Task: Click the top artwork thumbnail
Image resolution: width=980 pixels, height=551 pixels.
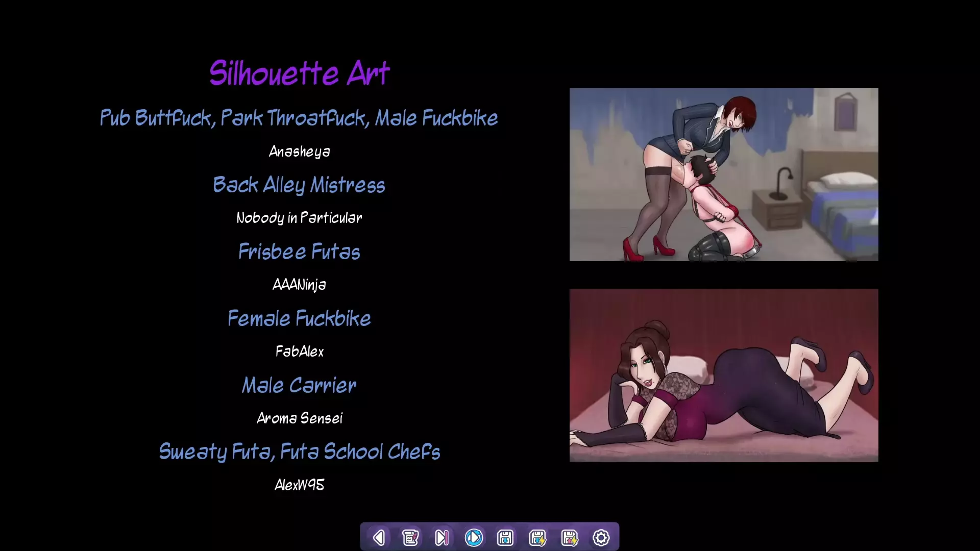Action: (724, 174)
